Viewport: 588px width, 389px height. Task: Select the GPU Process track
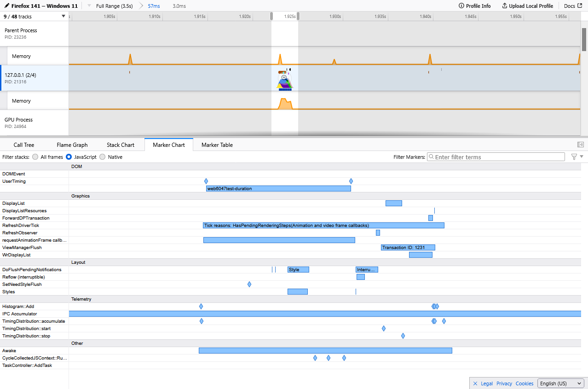pyautogui.click(x=35, y=122)
